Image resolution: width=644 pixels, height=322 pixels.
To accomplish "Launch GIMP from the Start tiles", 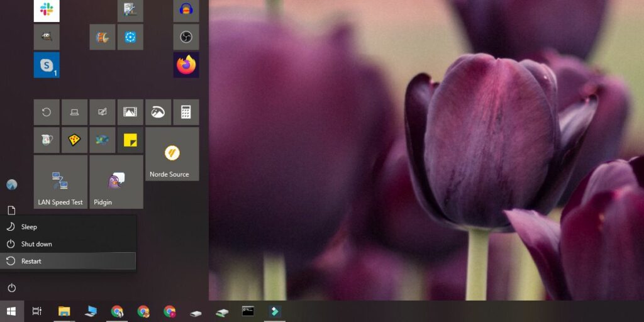I will click(x=47, y=37).
